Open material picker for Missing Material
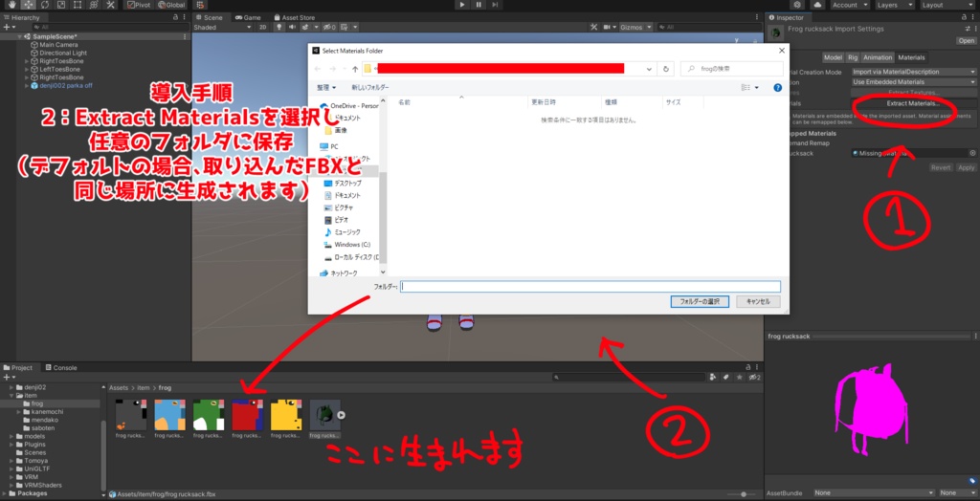980x501 pixels. [x=972, y=153]
